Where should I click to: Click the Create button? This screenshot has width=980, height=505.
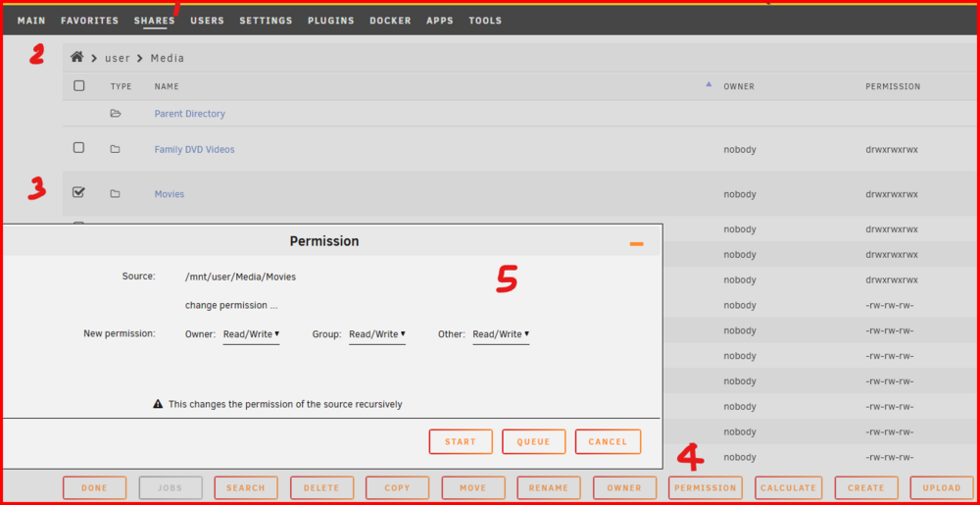[x=866, y=487]
